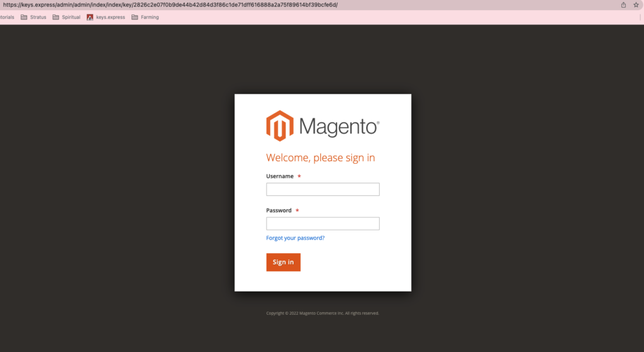Open the partially visible tutorials bookmark
Screen dimensions: 644x352
[7, 17]
